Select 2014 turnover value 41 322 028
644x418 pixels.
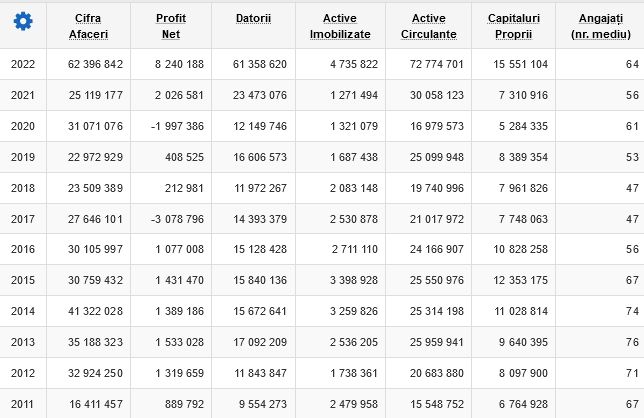95,311
